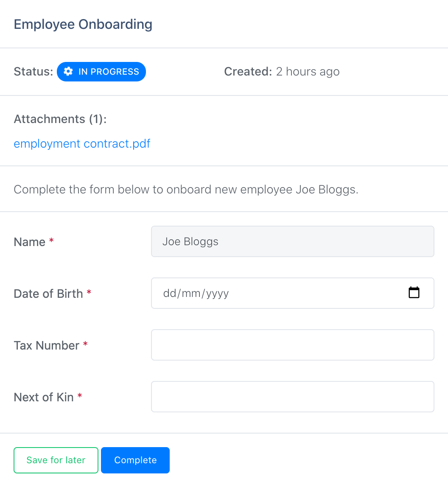Viewport: 448px width, 487px height.
Task: Click the Employee Onboarding heading
Action: coord(83,24)
